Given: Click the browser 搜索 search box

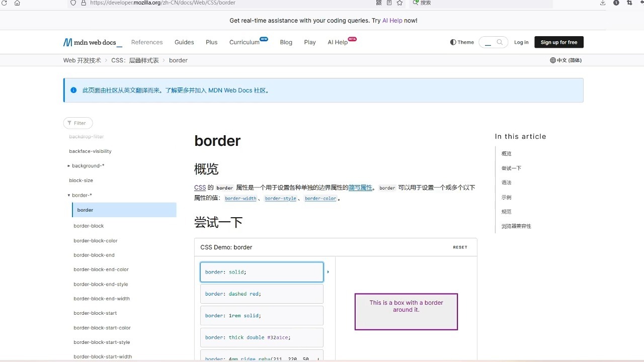Looking at the screenshot, I should tap(480, 3).
